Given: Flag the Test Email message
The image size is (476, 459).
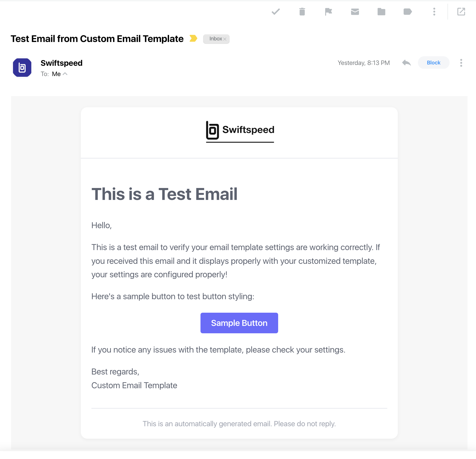Looking at the screenshot, I should pyautogui.click(x=328, y=12).
